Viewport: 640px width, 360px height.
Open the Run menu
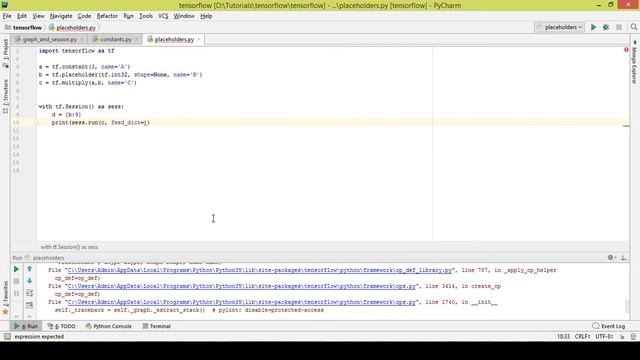(x=128, y=16)
